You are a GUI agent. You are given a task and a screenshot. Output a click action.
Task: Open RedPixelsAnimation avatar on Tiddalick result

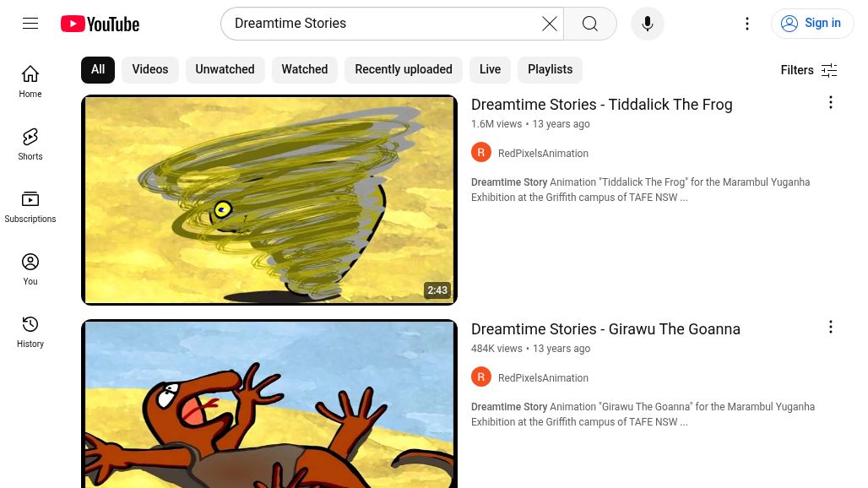481,153
